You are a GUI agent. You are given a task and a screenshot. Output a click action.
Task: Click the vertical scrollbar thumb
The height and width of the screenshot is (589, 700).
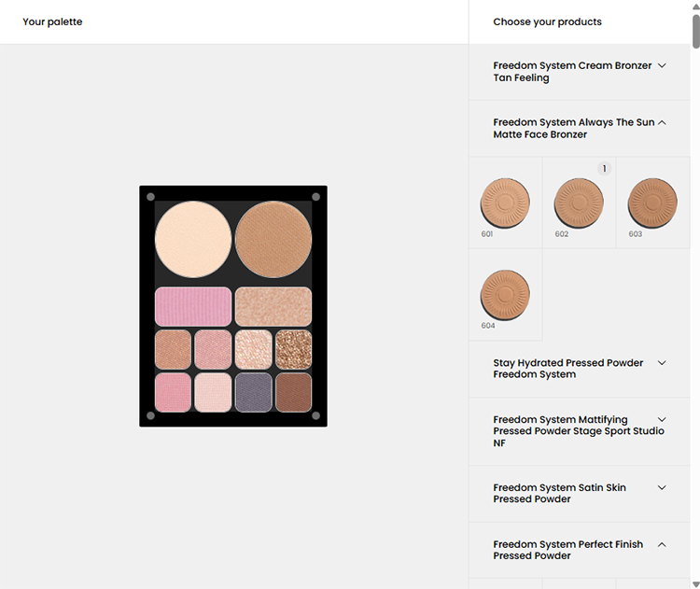pos(695,31)
